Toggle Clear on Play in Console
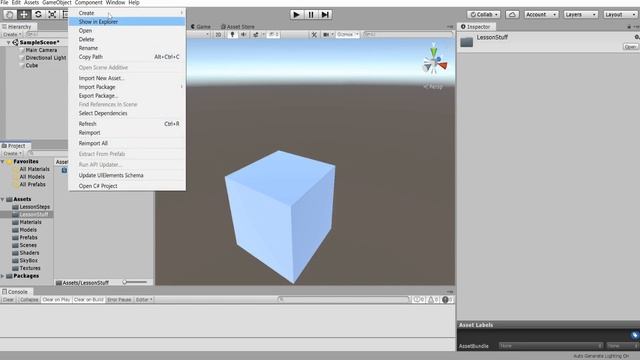Image resolution: width=640 pixels, height=360 pixels. click(56, 300)
